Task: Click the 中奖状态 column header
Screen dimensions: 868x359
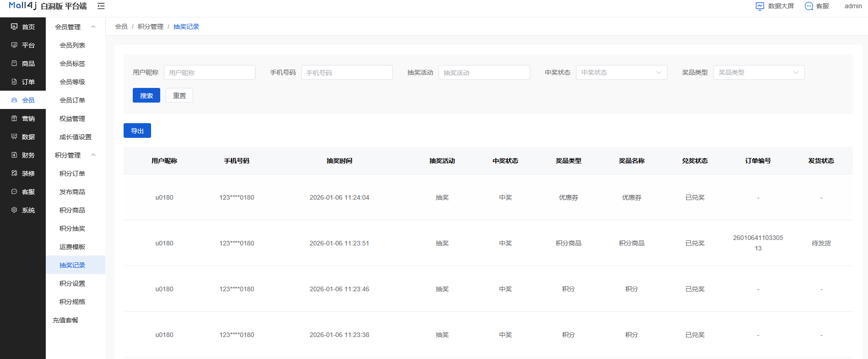Action: click(505, 161)
